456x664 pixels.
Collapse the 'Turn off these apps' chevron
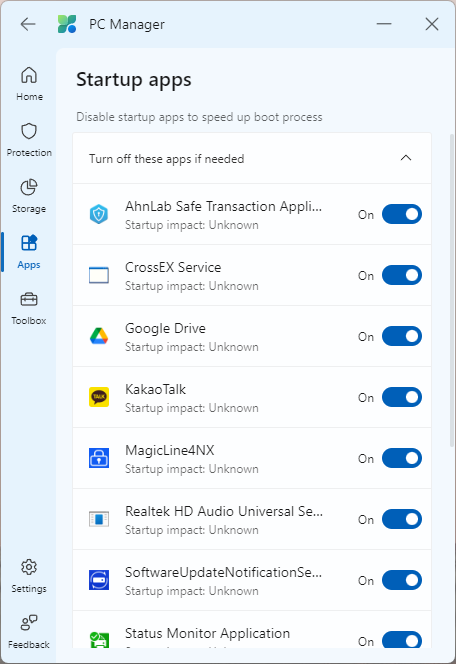406,158
